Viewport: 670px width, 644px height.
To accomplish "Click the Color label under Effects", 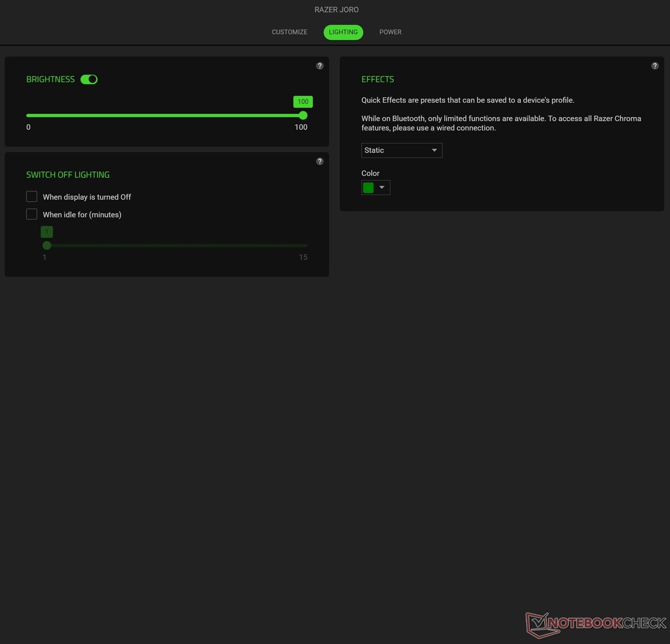I will pyautogui.click(x=370, y=173).
